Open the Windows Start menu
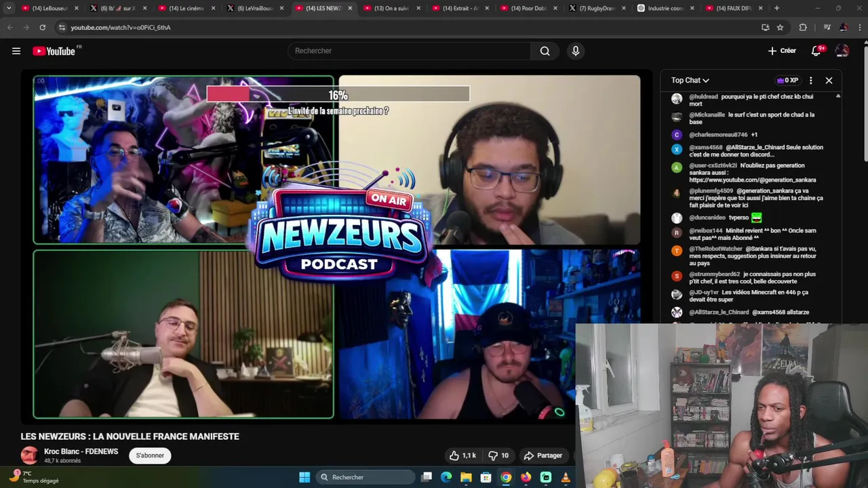This screenshot has height=488, width=868. click(x=304, y=477)
